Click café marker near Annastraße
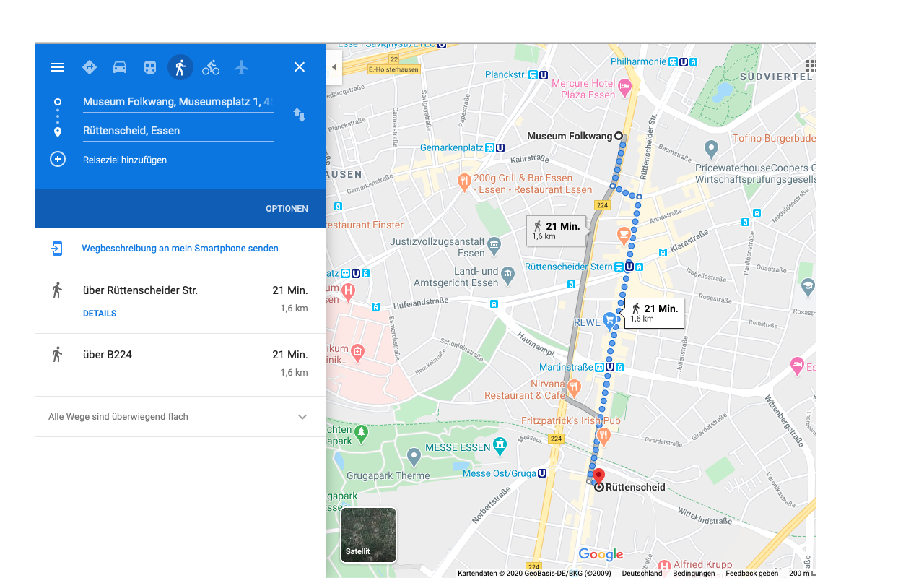This screenshot has height=578, width=924. tap(624, 234)
